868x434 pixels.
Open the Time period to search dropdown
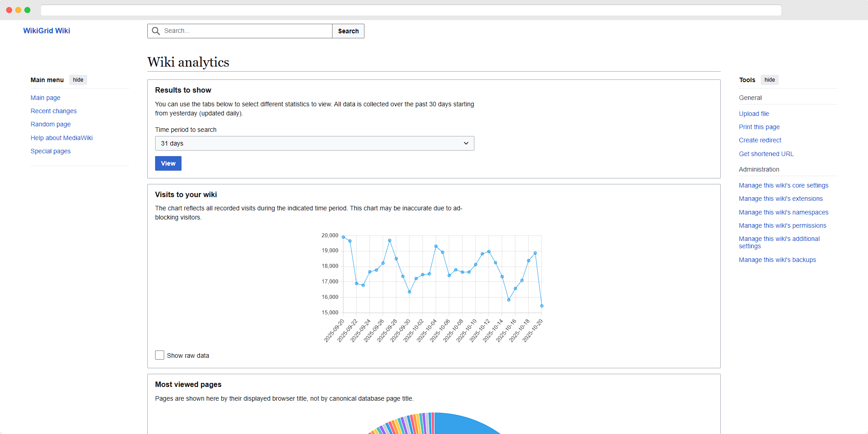click(314, 143)
